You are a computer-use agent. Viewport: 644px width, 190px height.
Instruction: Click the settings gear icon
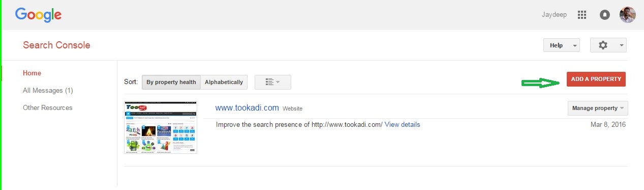pos(603,45)
